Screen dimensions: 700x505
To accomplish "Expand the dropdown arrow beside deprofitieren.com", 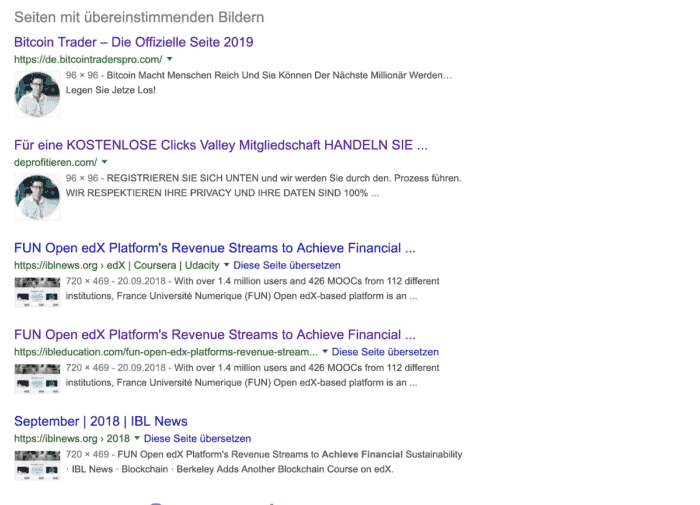I will tap(104, 162).
